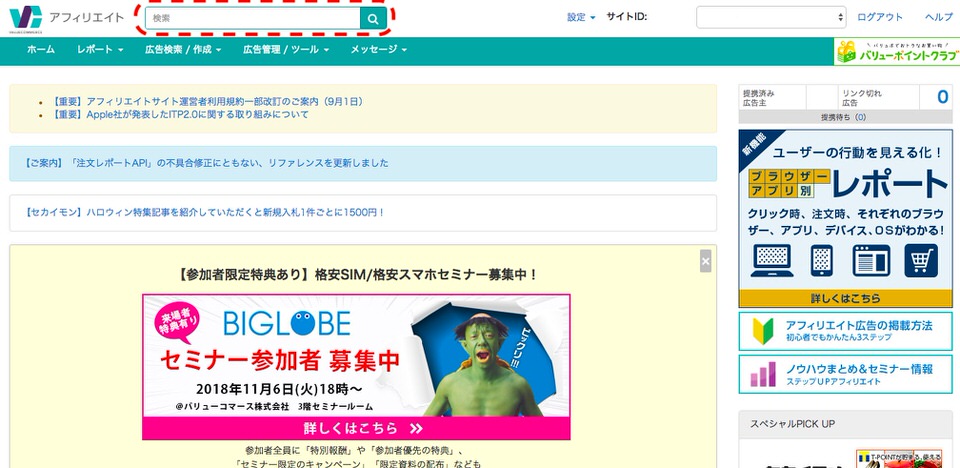Screen dimensions: 960x468
Task: Open the セカイモン ハロウィン特集 notice
Action: coord(204,213)
